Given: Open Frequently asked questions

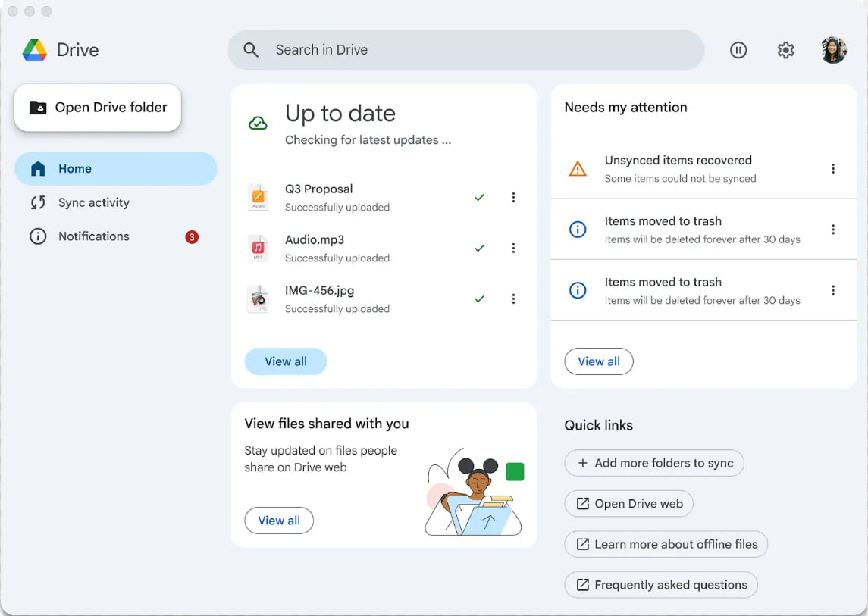Looking at the screenshot, I should coord(660,584).
